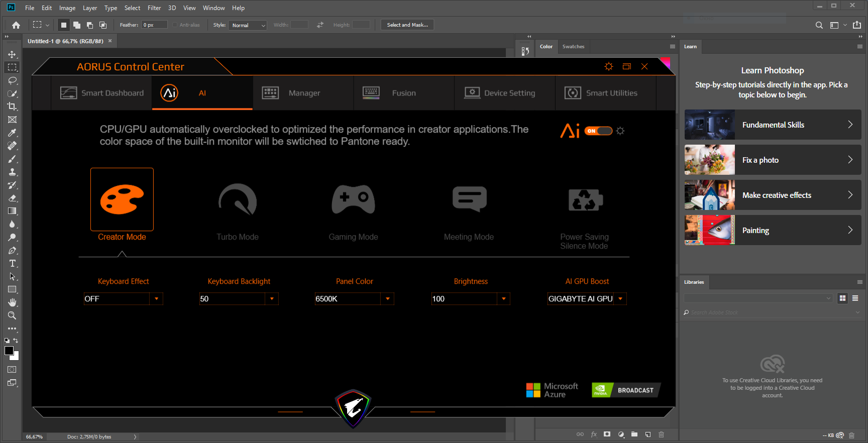Switch to the Swatches tab
The width and height of the screenshot is (868, 443).
coord(573,47)
